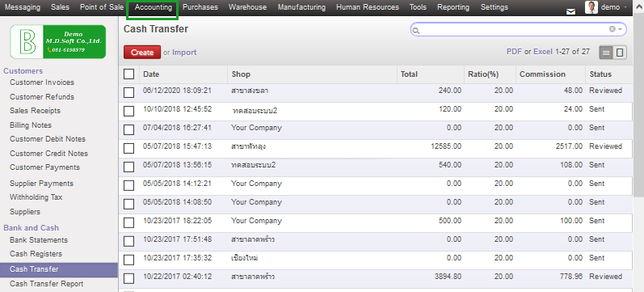Open the Reporting menu

pos(453,7)
